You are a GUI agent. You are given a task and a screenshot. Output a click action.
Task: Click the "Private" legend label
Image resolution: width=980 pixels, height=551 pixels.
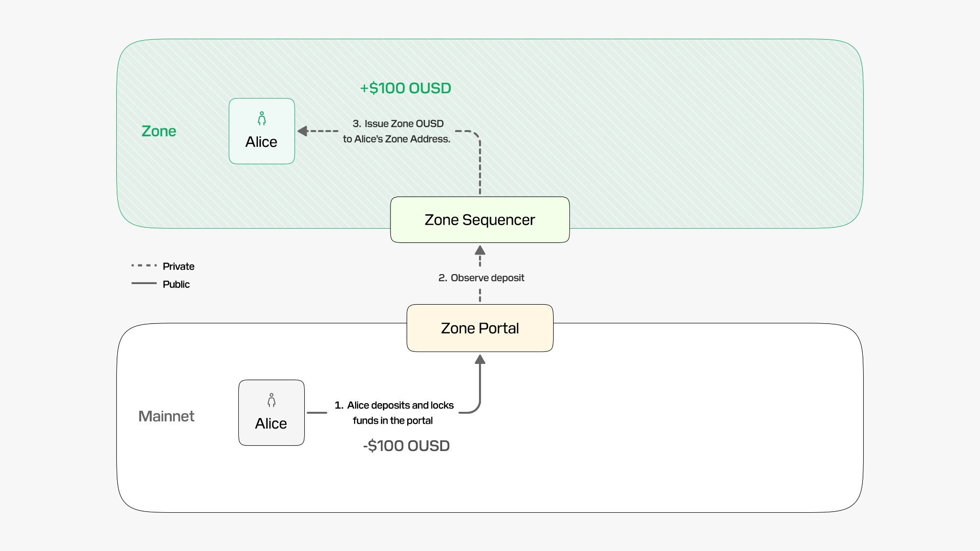[x=178, y=266]
